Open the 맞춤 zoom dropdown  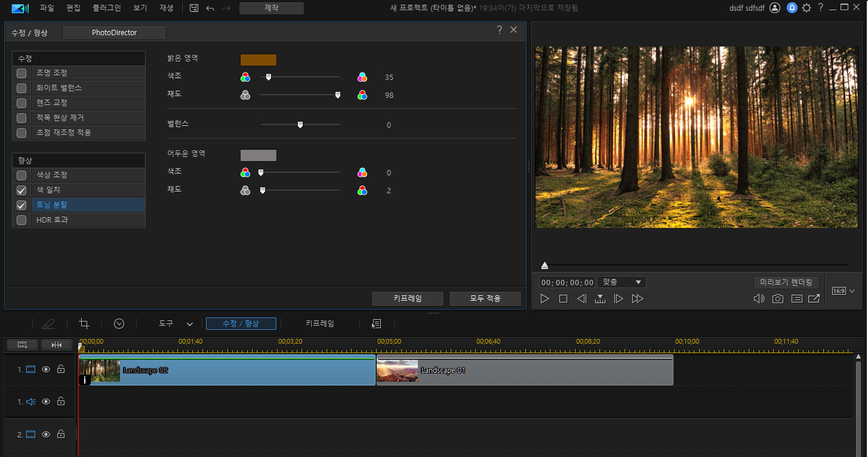click(621, 282)
